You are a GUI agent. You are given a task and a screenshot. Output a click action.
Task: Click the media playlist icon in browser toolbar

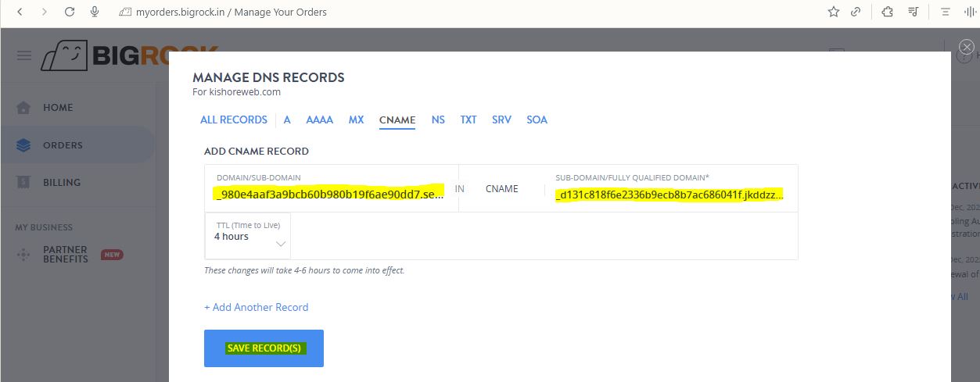click(913, 12)
